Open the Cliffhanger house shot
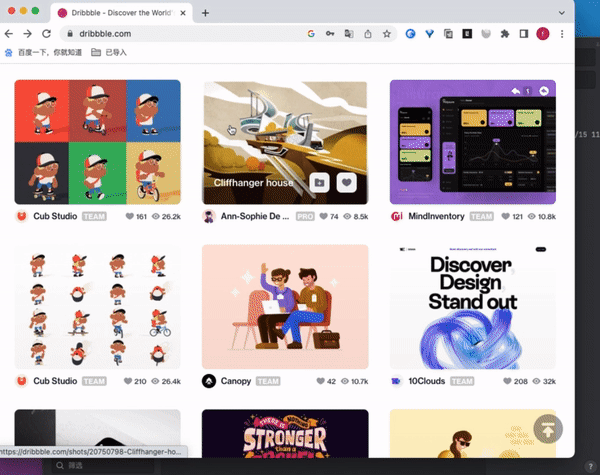The height and width of the screenshot is (475, 600). [x=285, y=142]
